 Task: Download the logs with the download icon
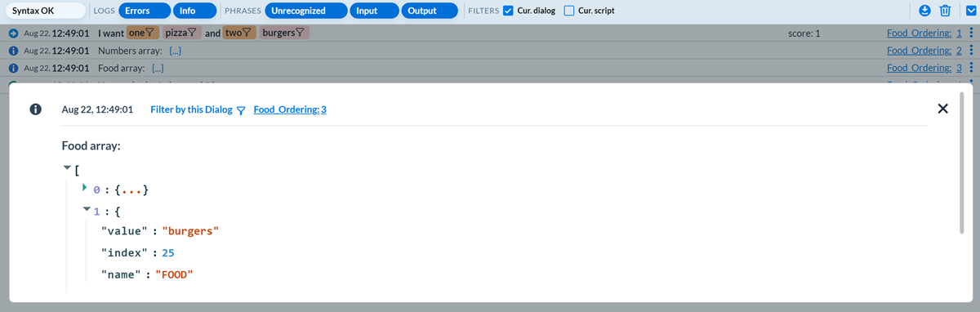click(925, 11)
